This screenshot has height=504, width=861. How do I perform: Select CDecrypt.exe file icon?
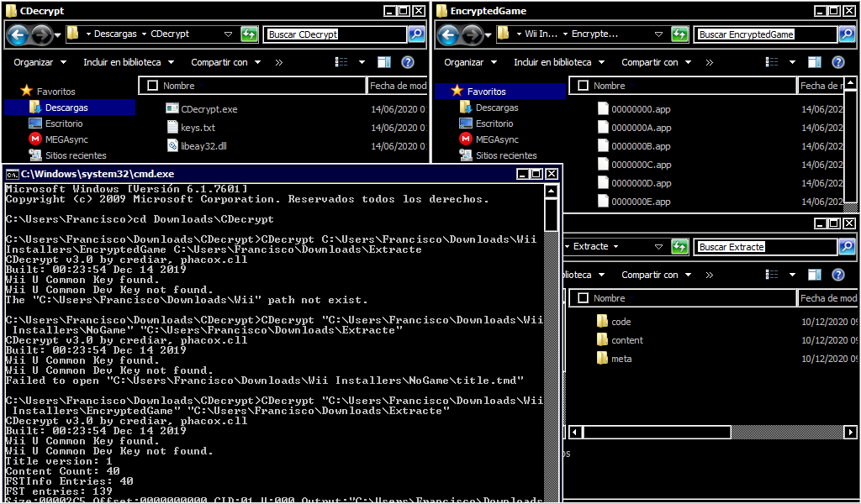point(172,108)
